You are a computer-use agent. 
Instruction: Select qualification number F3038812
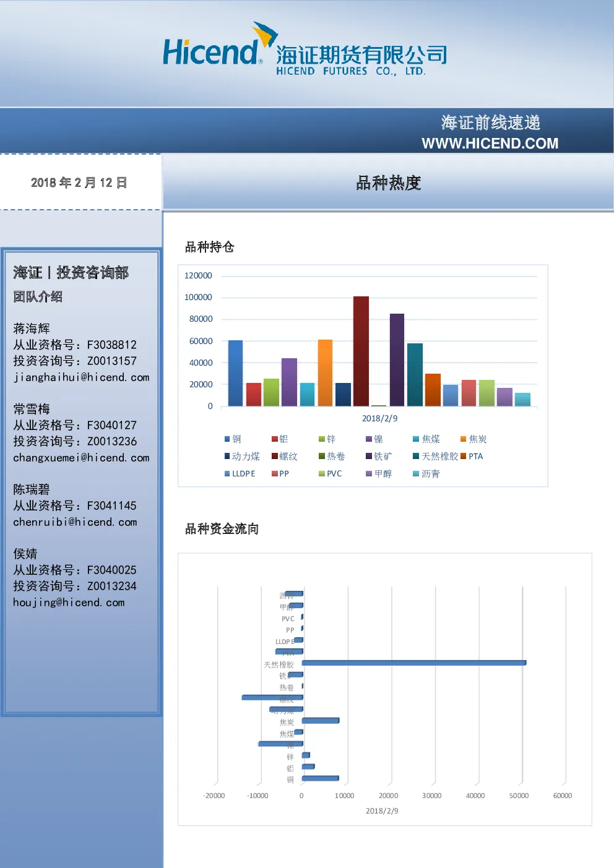coord(111,345)
